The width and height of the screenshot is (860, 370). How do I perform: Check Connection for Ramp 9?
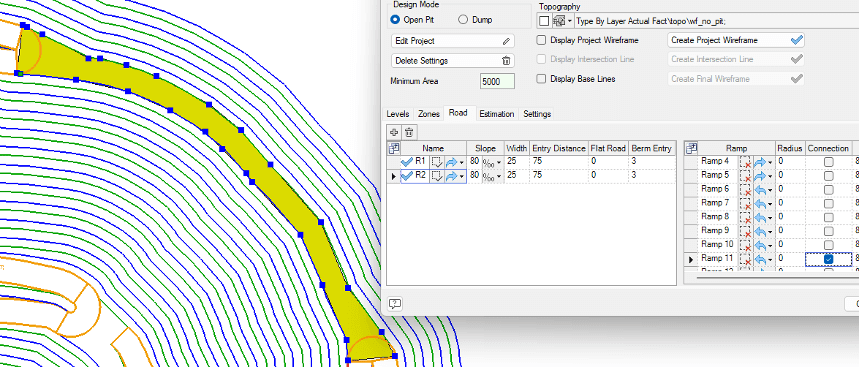(x=829, y=231)
